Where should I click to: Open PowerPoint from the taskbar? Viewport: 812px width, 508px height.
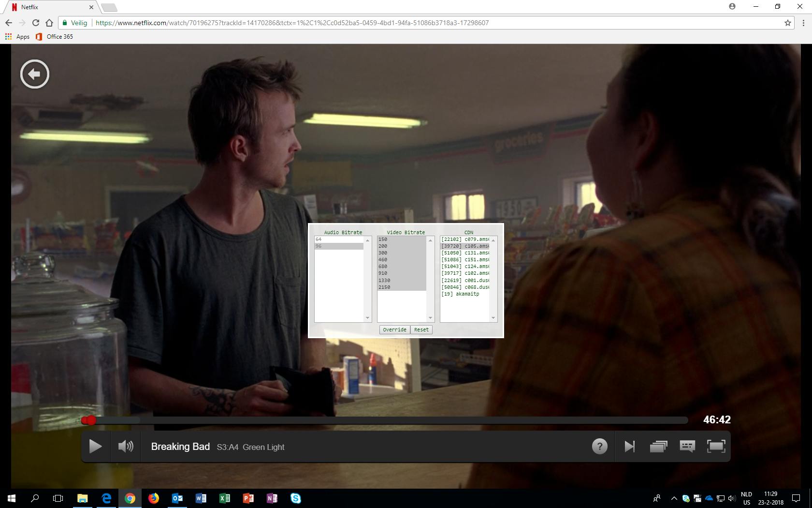click(248, 498)
